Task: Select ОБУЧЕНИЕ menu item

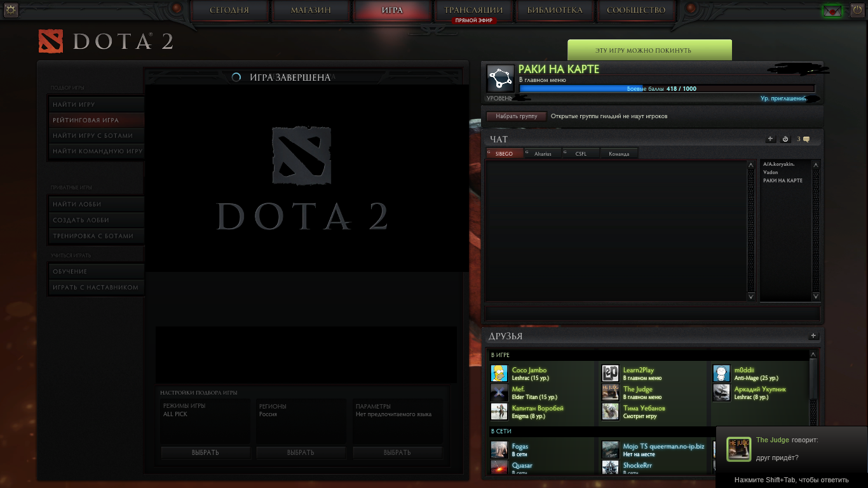Action: click(x=97, y=271)
